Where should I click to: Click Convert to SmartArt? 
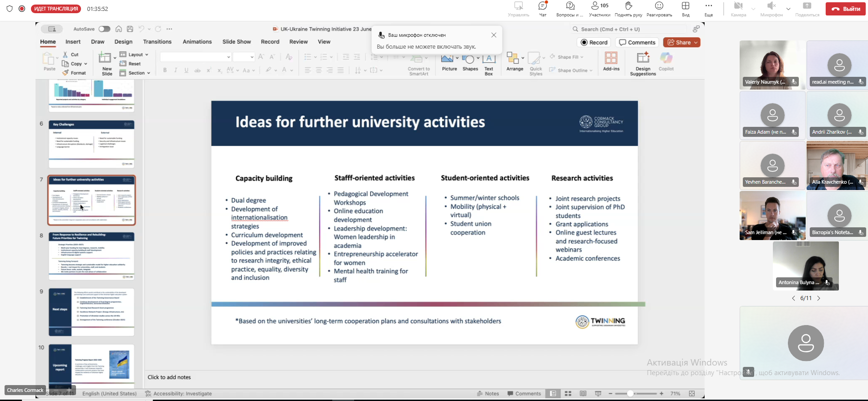tap(419, 65)
